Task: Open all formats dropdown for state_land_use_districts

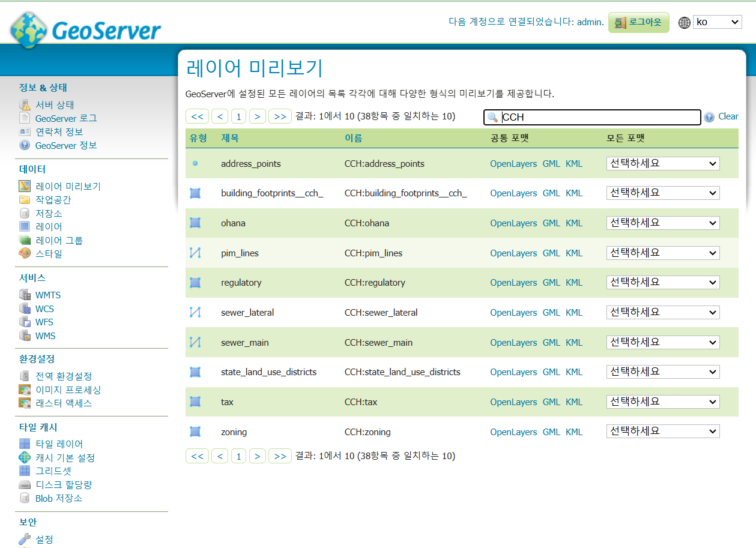Action: click(663, 372)
